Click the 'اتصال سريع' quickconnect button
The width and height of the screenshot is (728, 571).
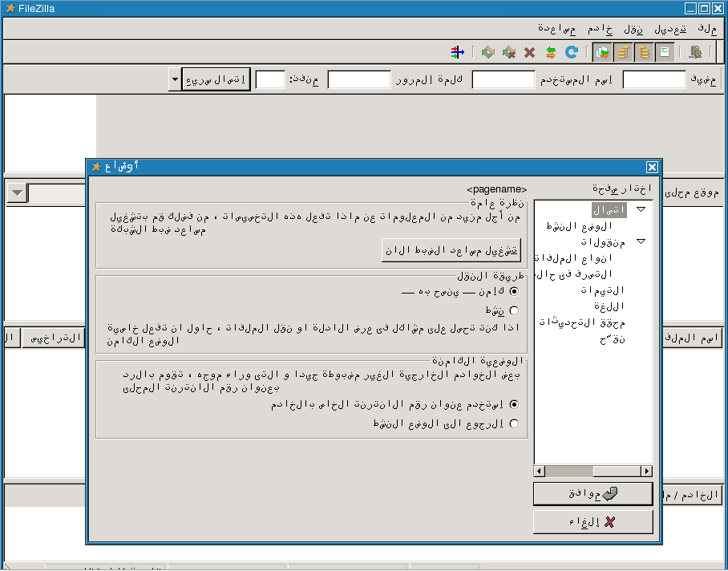click(216, 79)
